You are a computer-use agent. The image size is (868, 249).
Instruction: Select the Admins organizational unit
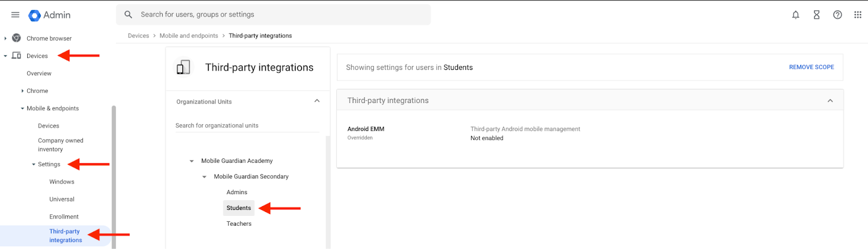coord(237,192)
